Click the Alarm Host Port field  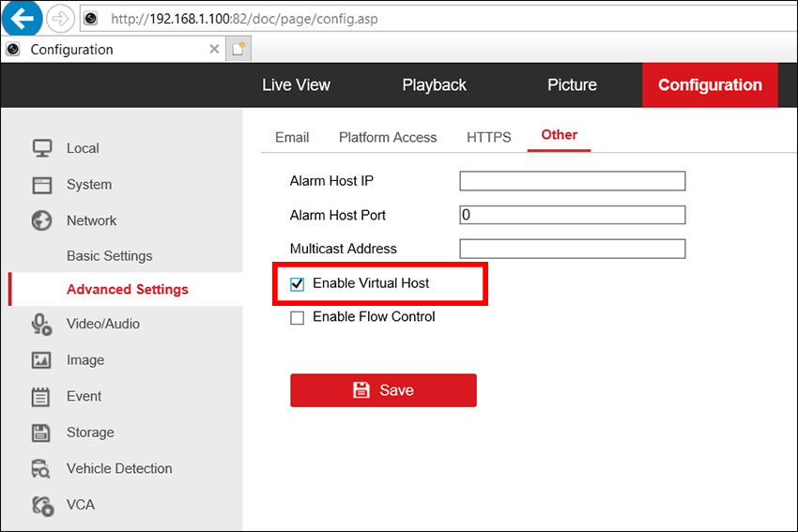(x=573, y=215)
